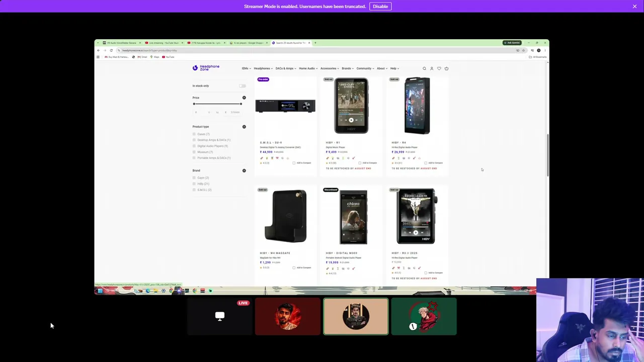Bookmark this page with the star icon
Screen dimensions: 644x362
[x=523, y=50]
